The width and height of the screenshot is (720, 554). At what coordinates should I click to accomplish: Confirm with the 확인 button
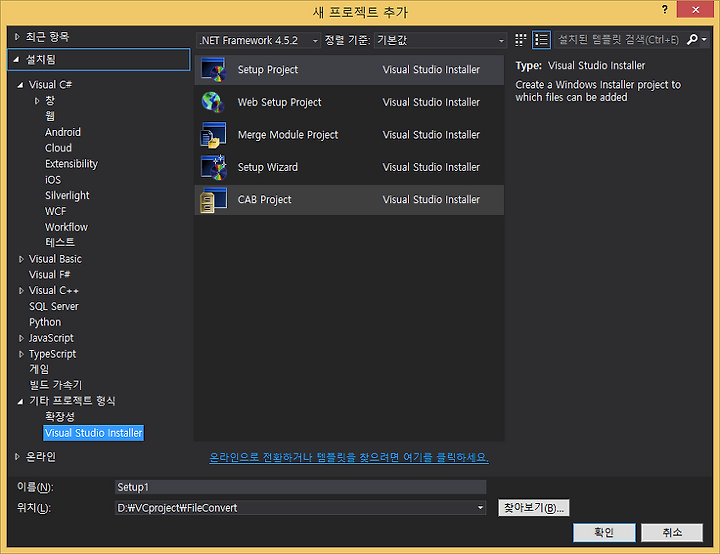pos(604,532)
